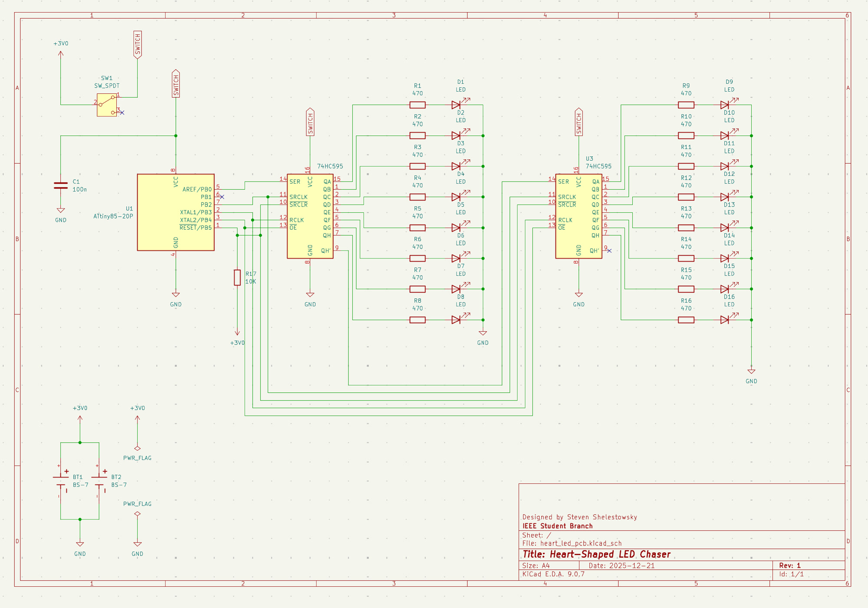Select the BT1 BS-7 battery symbol

click(61, 481)
